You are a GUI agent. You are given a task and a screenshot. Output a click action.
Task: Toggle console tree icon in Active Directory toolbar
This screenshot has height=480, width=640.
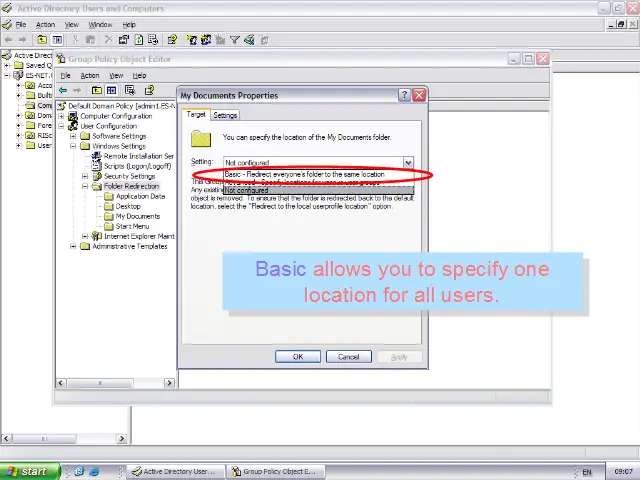pos(57,40)
